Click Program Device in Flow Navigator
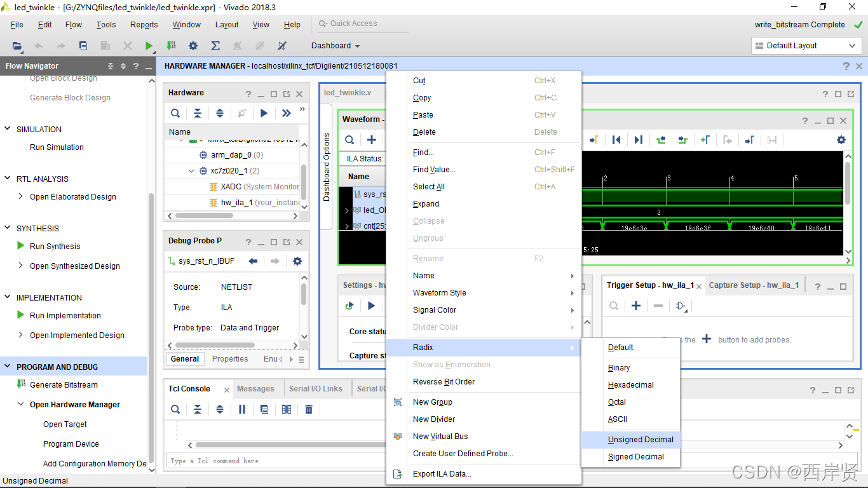868x488 pixels. (71, 444)
